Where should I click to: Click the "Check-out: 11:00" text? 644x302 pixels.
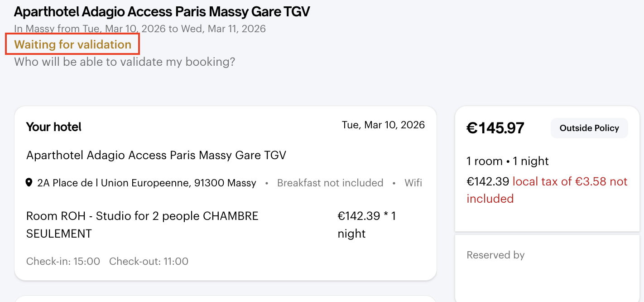[149, 262]
